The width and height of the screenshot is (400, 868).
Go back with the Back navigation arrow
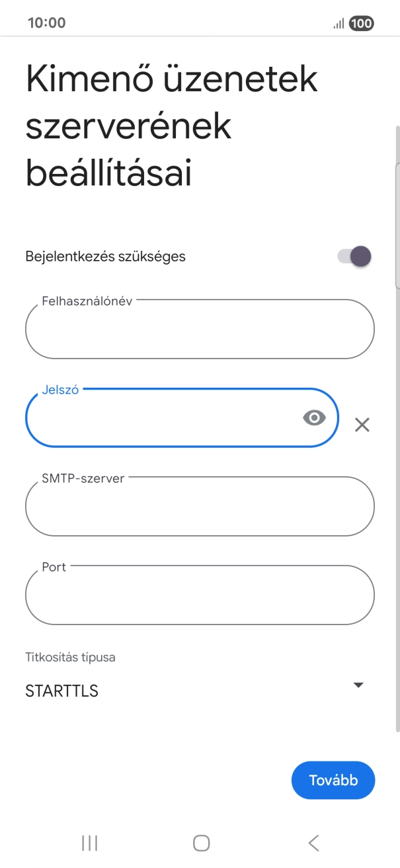[312, 843]
